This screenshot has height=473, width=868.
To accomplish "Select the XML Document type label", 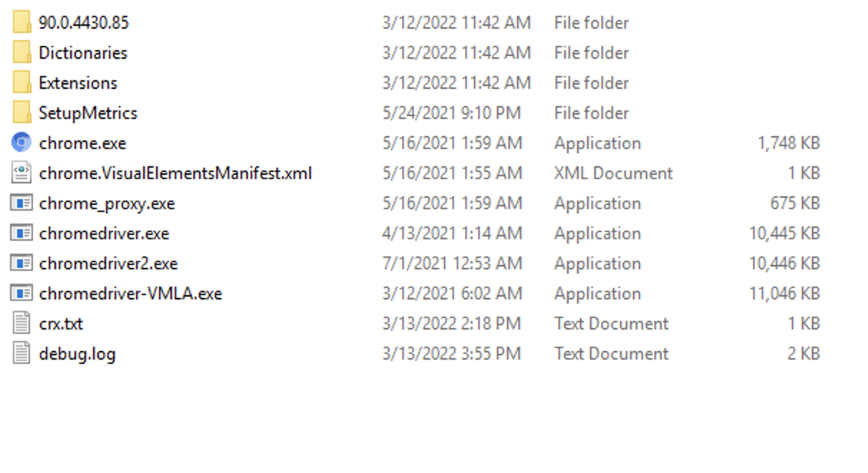I will coord(614,173).
